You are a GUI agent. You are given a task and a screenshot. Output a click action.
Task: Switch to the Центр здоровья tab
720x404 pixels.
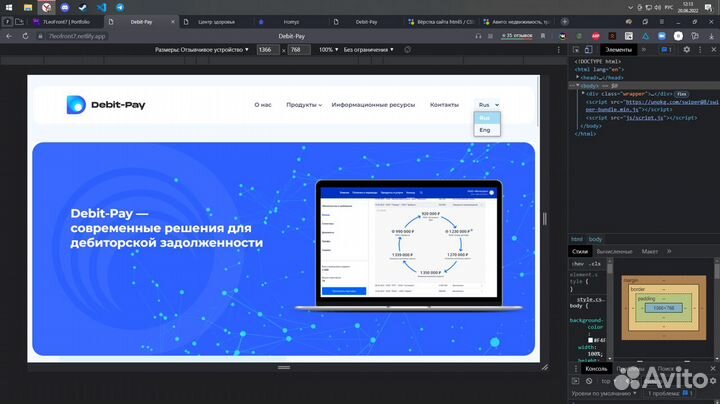216,22
